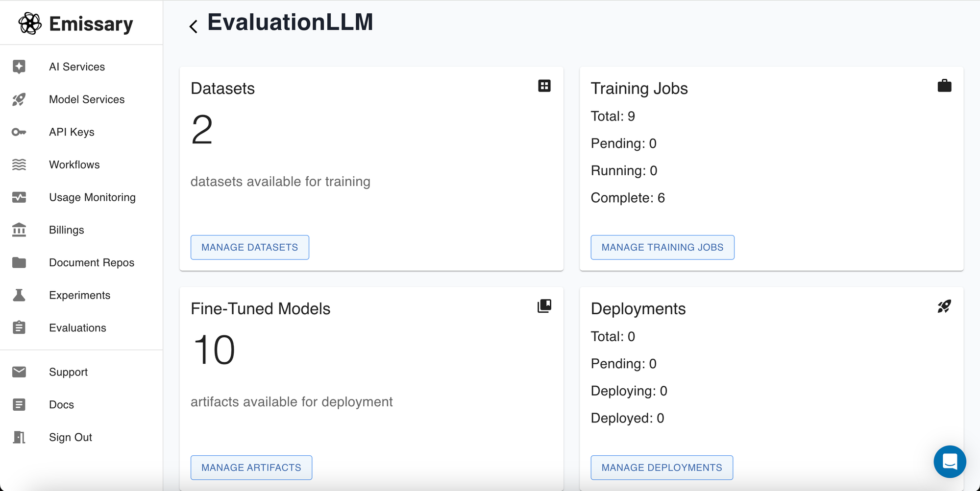Click the Workflows waves icon
The height and width of the screenshot is (491, 980).
[19, 164]
